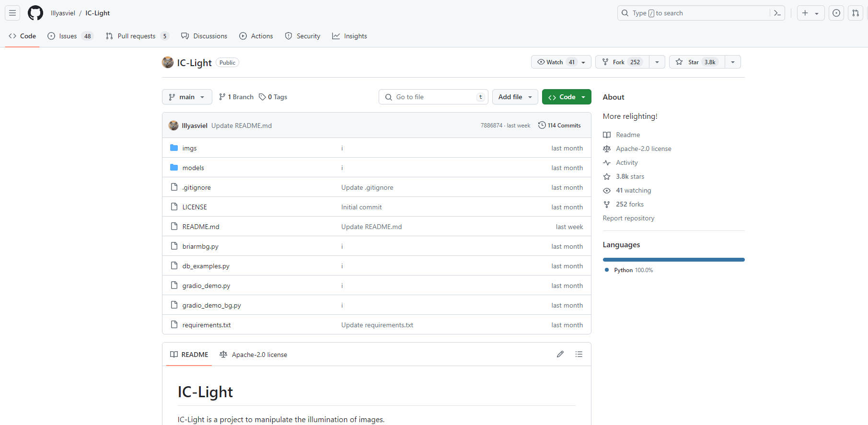The image size is (868, 425).
Task: Open the hamburger navigation menu
Action: (12, 13)
